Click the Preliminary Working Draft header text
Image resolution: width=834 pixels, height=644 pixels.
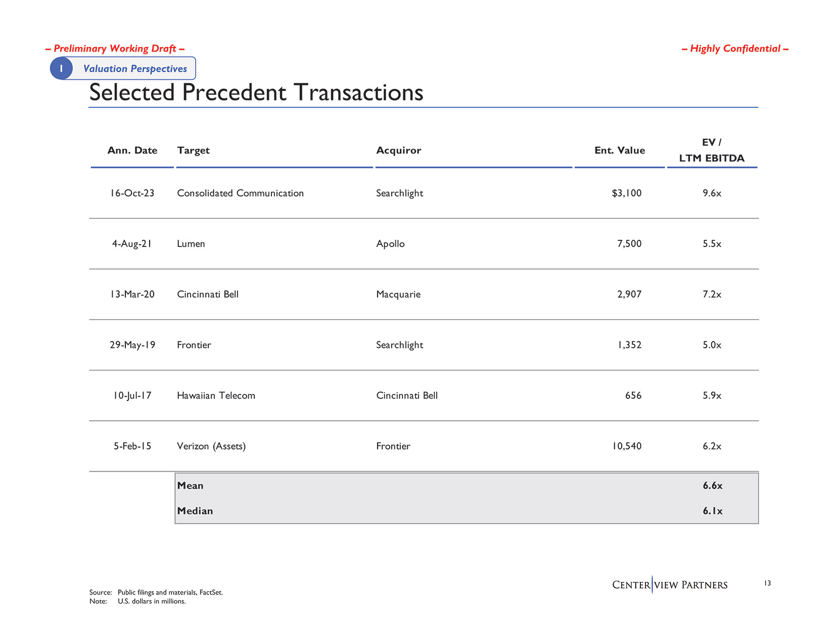[115, 49]
